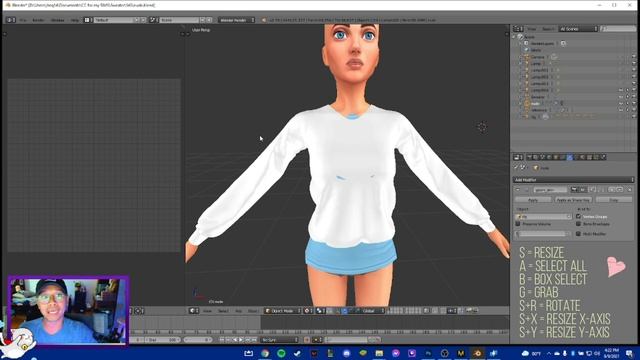Toggle modifier render visibility camera icon
This screenshot has width=640, height=360.
click(x=574, y=190)
